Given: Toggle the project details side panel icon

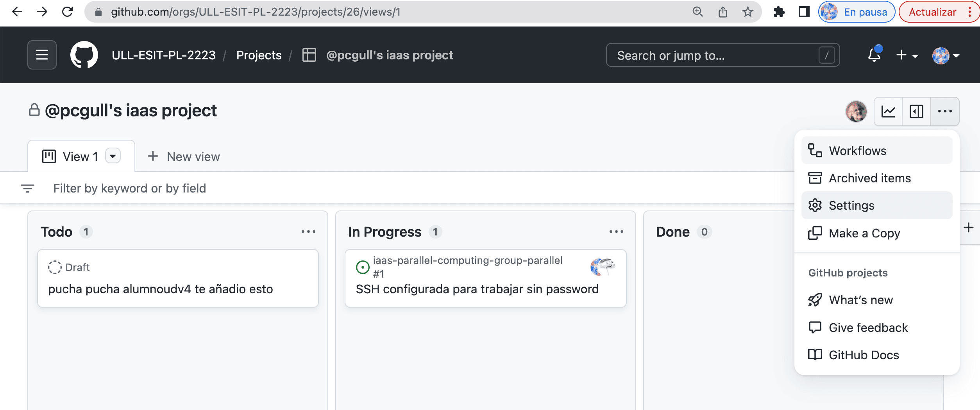Looking at the screenshot, I should tap(916, 112).
